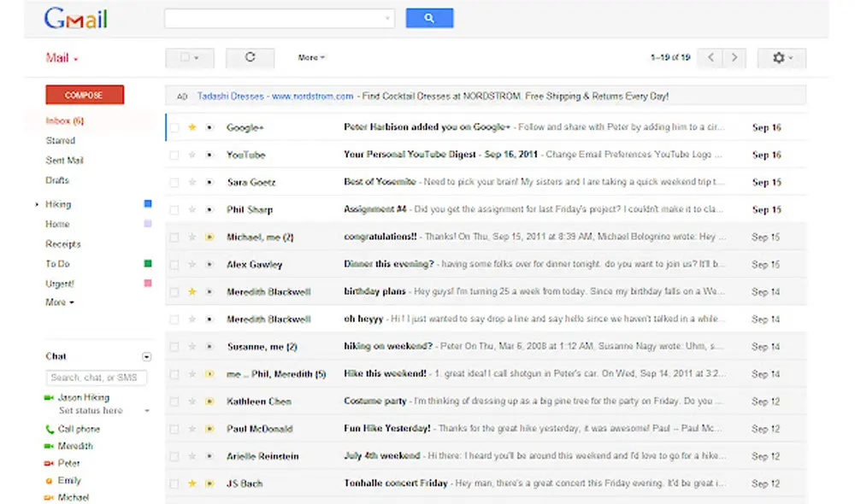Click the refresh inbox icon

[x=250, y=57]
